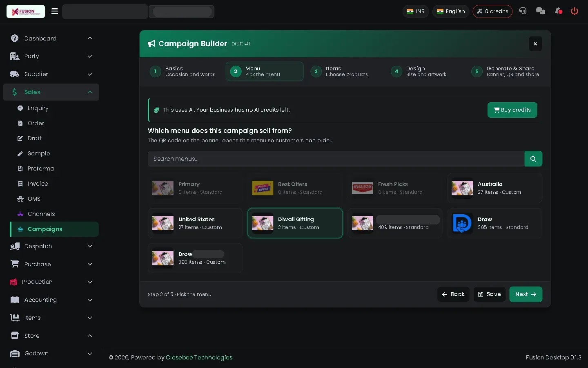Click the support headset icon
The height and width of the screenshot is (368, 588).
coord(523,11)
